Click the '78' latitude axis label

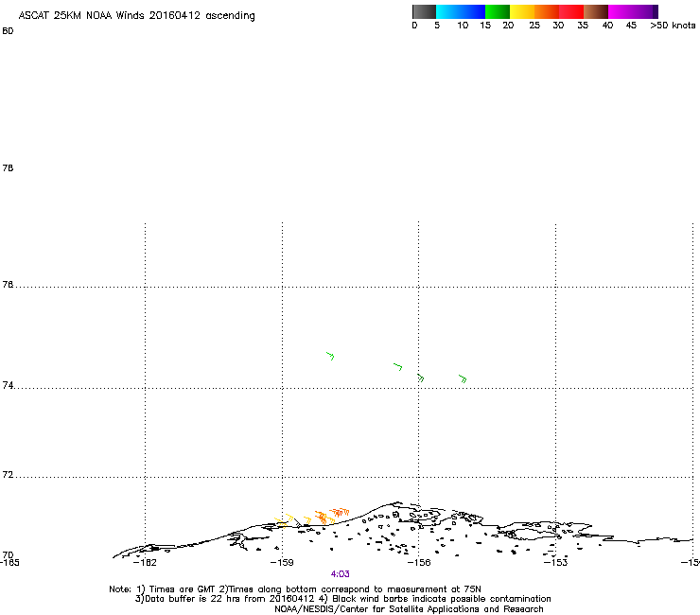tap(8, 167)
